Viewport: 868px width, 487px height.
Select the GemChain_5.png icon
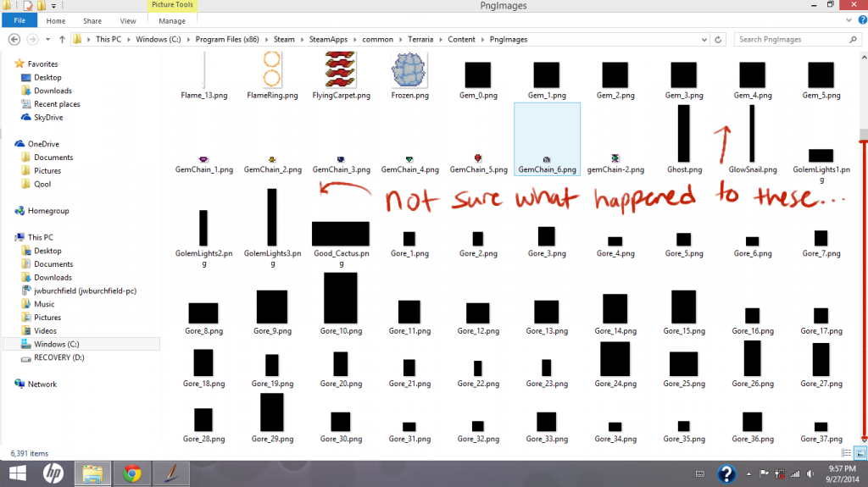(478, 159)
